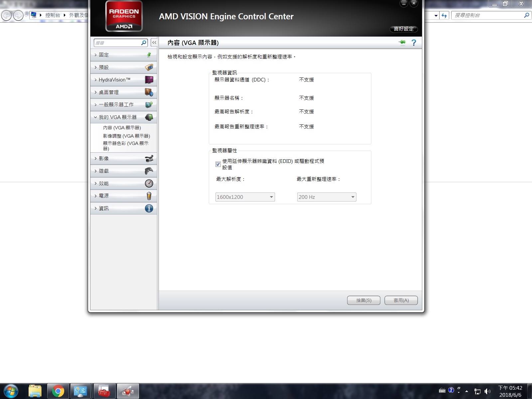Click the 遊戲 gamepad icon

click(x=149, y=171)
